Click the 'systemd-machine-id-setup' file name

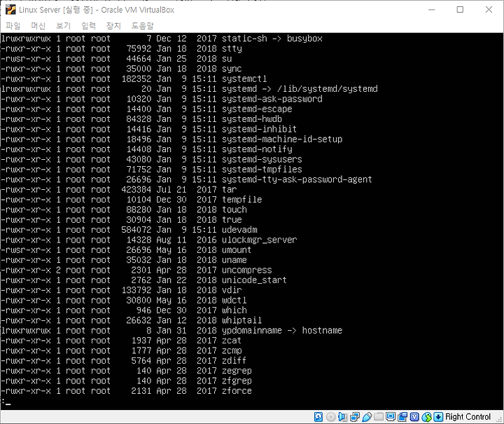(282, 139)
